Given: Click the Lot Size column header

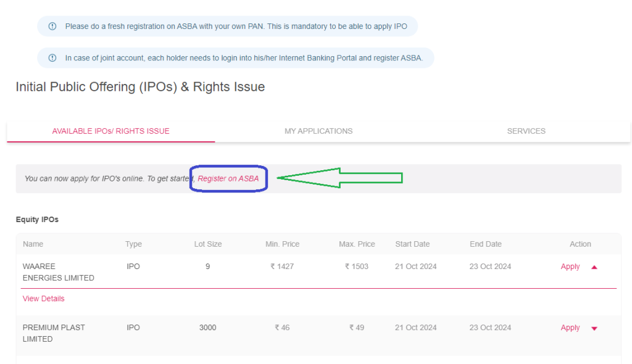Looking at the screenshot, I should tap(207, 244).
